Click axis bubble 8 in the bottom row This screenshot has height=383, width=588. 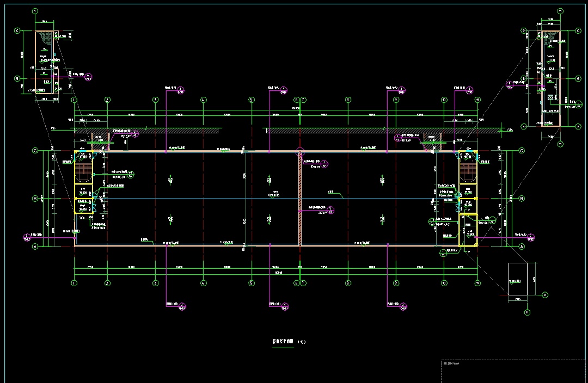point(347,283)
